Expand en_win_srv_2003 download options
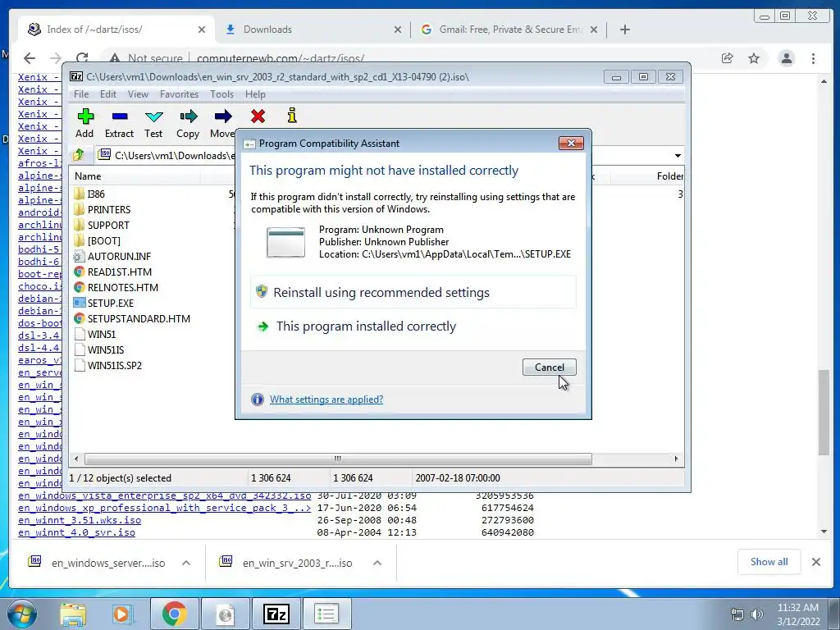 coord(377,563)
